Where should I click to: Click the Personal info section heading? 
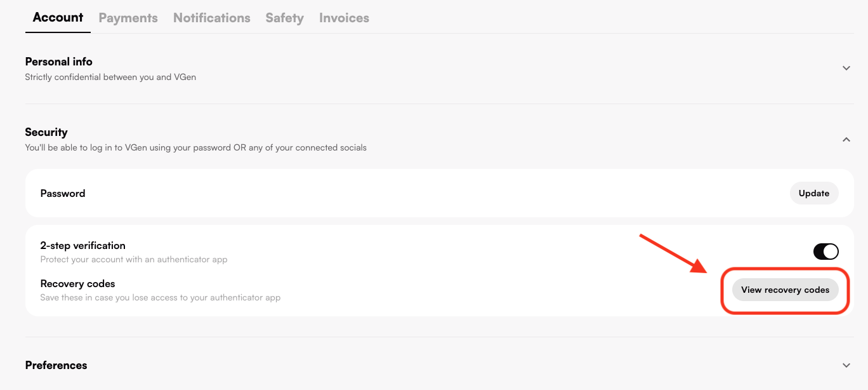58,62
